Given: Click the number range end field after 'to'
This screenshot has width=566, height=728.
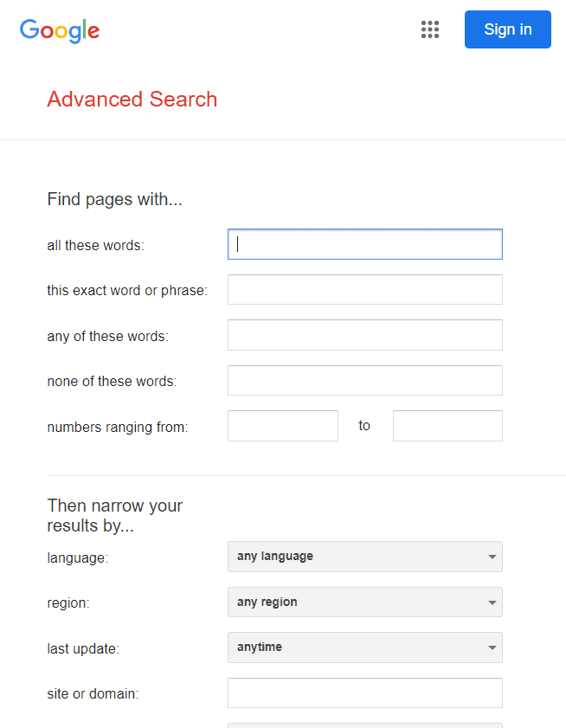Looking at the screenshot, I should click(447, 426).
